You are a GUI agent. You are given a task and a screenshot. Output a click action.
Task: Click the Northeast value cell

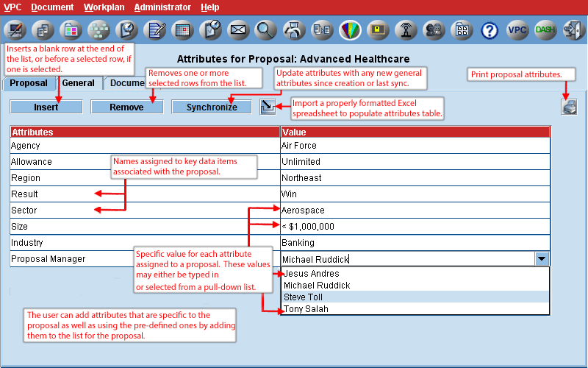point(415,177)
